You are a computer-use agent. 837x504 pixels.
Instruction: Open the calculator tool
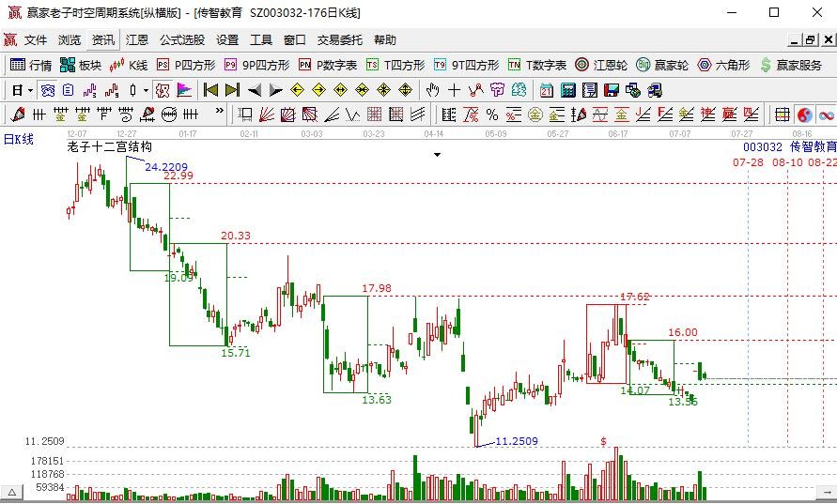568,90
